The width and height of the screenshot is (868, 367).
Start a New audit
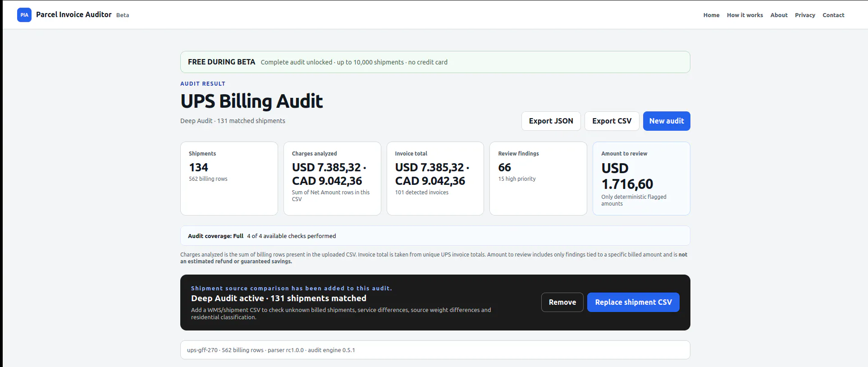click(x=666, y=121)
